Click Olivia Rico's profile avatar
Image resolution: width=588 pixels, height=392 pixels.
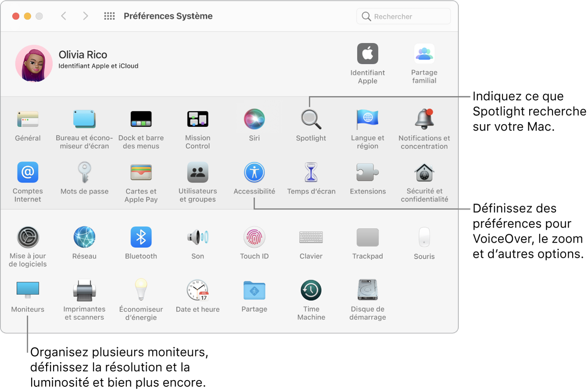(x=34, y=64)
